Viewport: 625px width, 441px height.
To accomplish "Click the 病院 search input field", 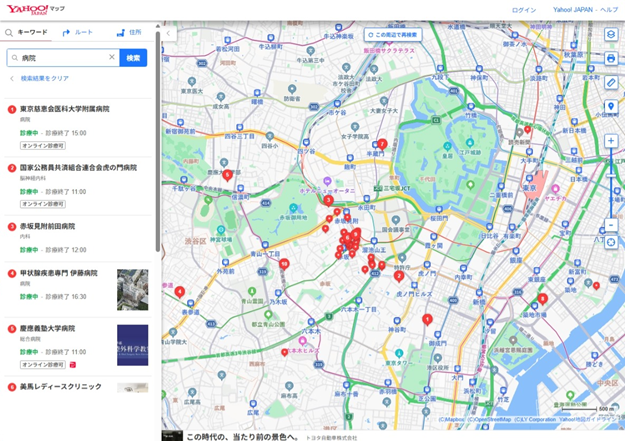I will pyautogui.click(x=62, y=58).
